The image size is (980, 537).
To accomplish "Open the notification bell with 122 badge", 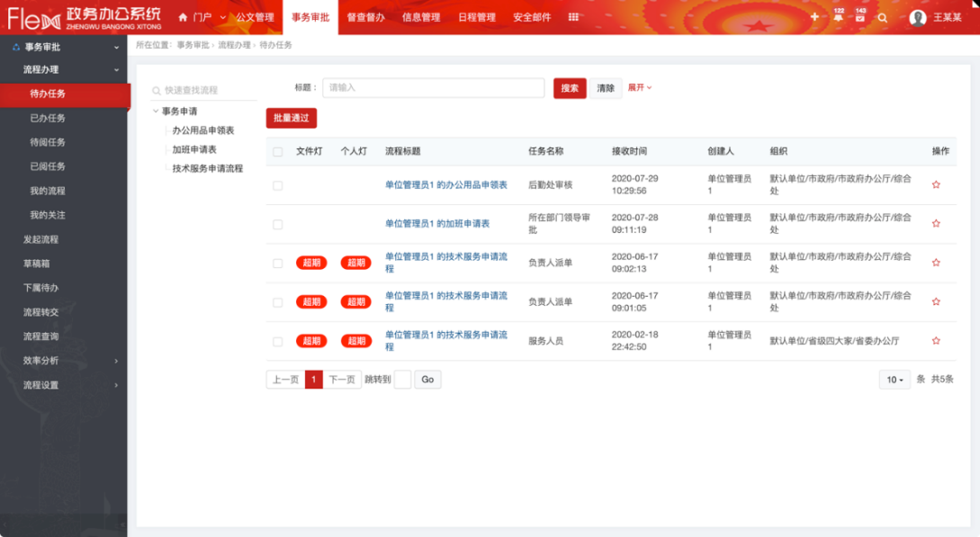I will point(838,17).
